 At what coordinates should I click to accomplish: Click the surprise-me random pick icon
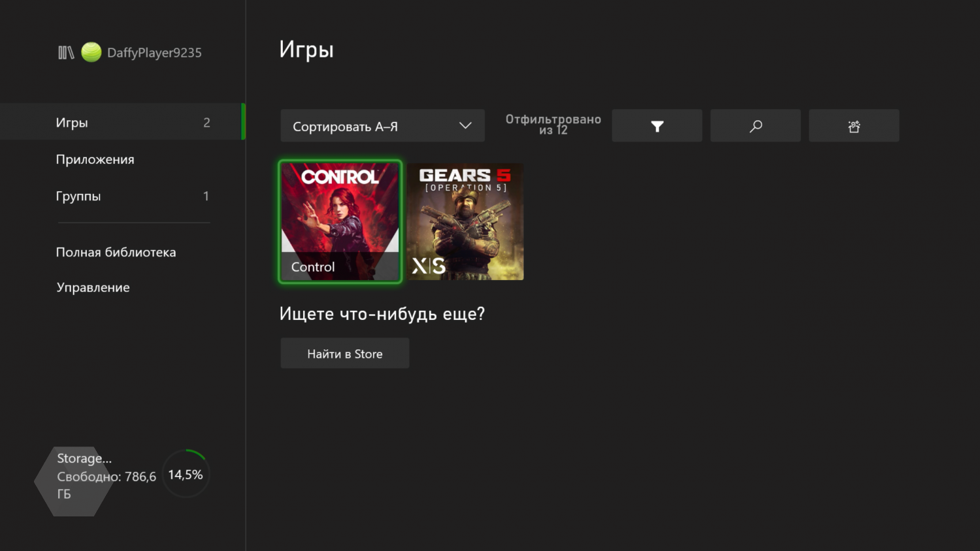854,126
